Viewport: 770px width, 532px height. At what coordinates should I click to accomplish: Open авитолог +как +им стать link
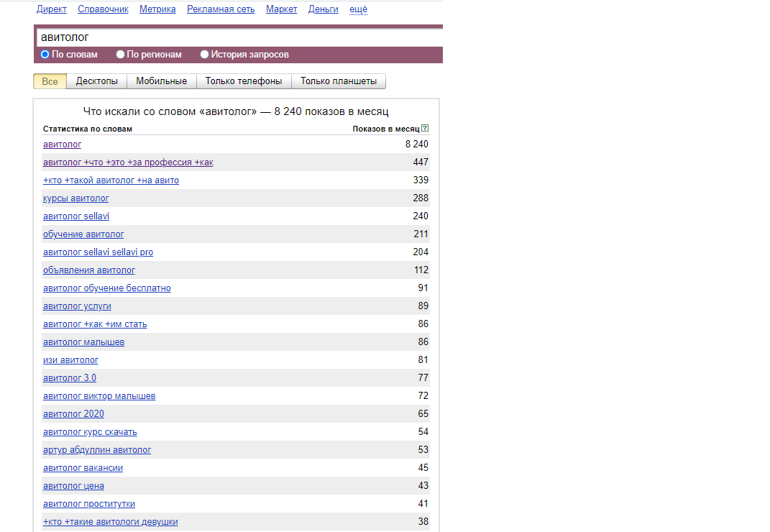click(96, 324)
